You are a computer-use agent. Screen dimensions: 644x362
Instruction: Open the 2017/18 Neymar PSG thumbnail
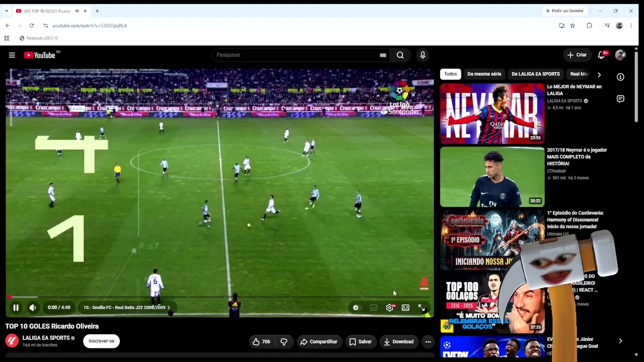click(x=492, y=177)
